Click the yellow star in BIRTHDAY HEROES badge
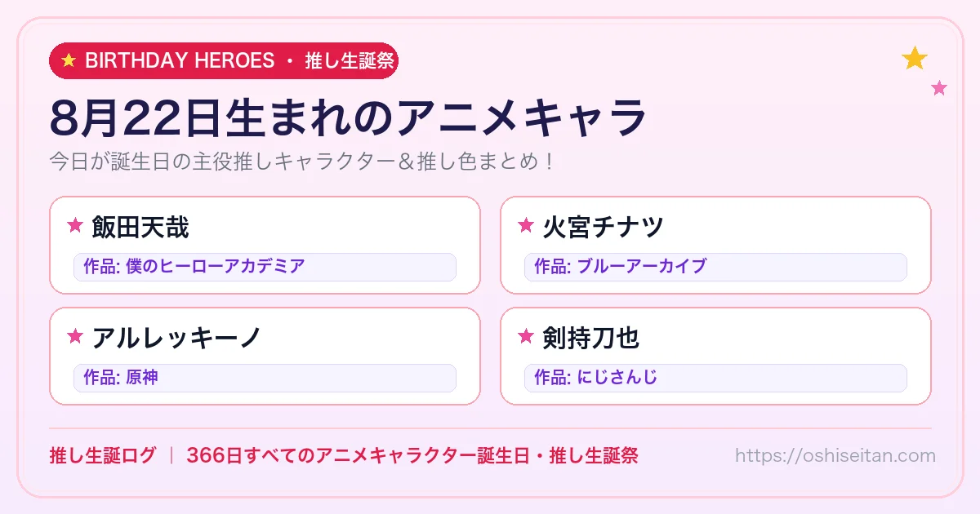 pos(69,60)
